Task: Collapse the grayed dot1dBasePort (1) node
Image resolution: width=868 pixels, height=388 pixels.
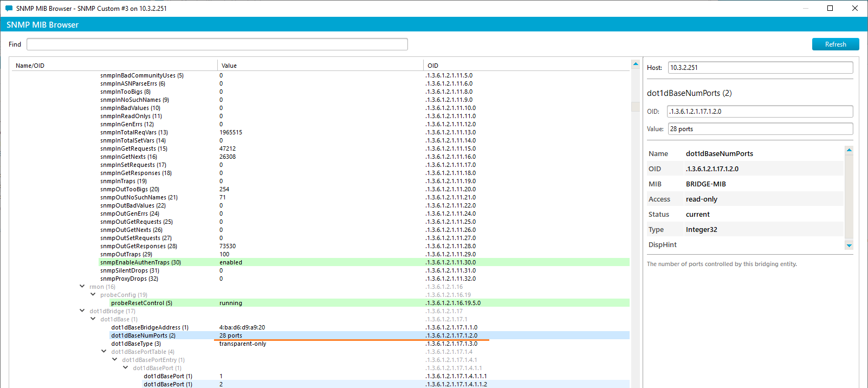Action: tap(126, 368)
